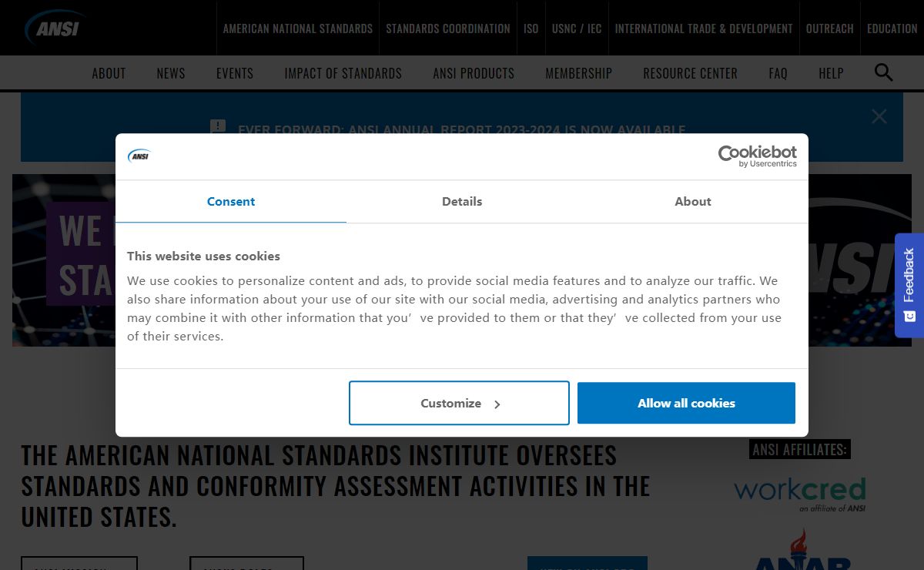Switch to the About tab

693,201
